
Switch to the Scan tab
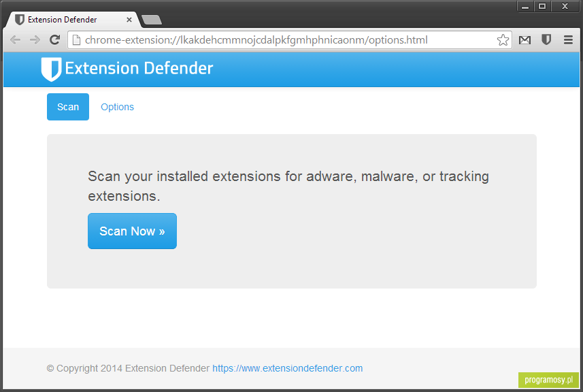click(x=68, y=107)
